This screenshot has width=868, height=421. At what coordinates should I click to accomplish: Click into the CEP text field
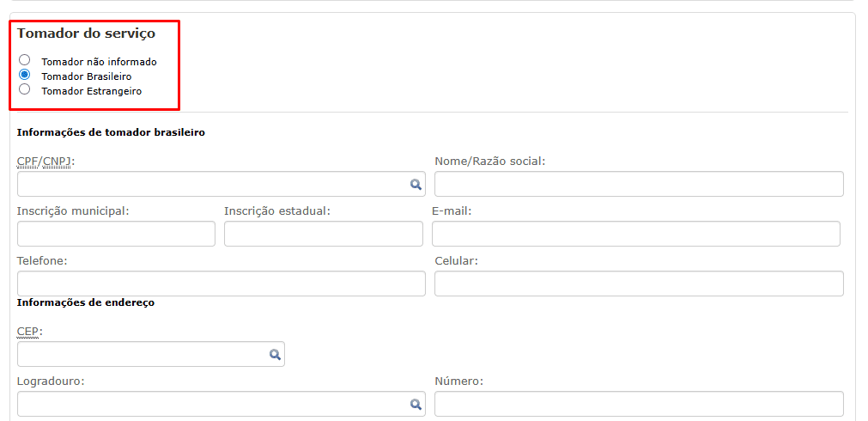pyautogui.click(x=142, y=354)
